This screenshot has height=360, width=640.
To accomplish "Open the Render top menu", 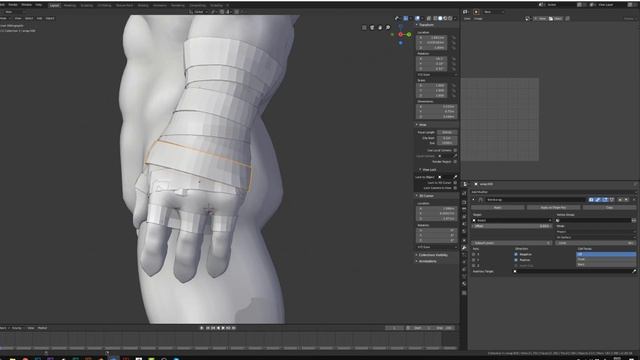I will click(x=13, y=5).
